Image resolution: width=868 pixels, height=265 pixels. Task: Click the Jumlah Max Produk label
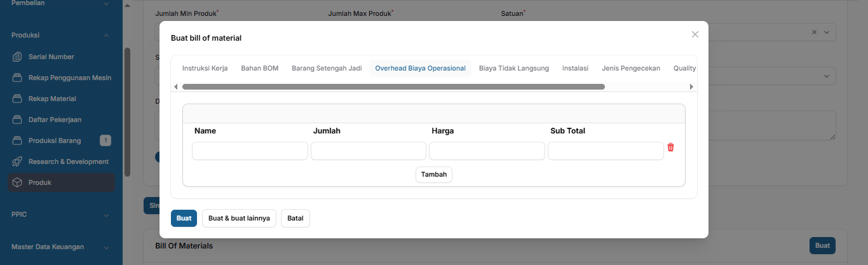(x=361, y=13)
